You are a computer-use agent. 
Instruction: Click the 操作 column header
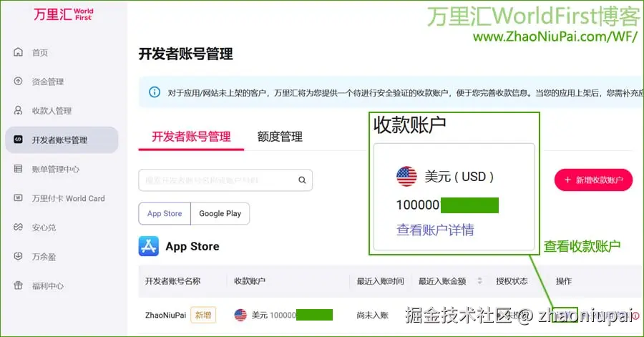click(564, 280)
